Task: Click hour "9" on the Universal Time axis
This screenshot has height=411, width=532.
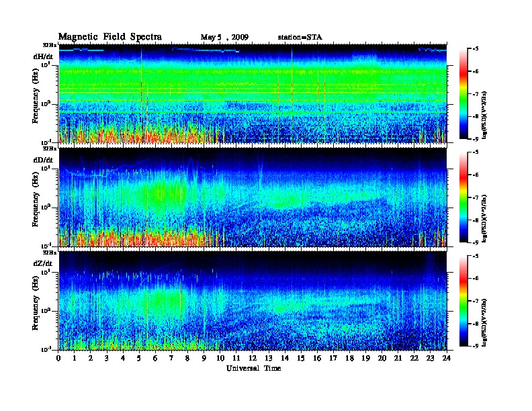Action: coord(204,359)
